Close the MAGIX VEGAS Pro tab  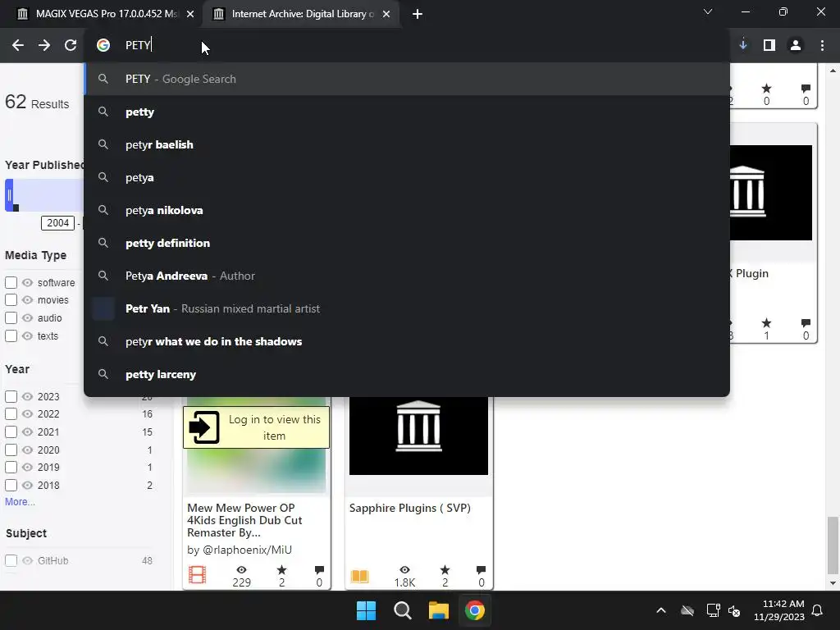click(x=190, y=14)
